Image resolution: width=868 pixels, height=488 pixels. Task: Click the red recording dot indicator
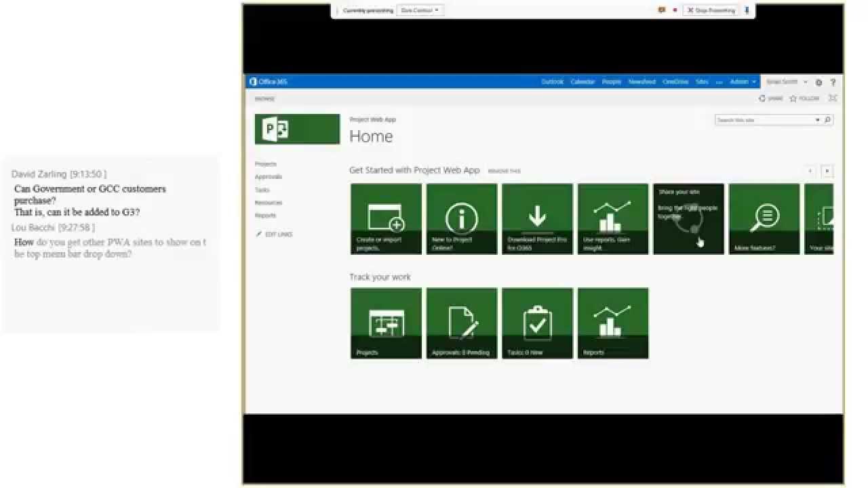pos(675,10)
